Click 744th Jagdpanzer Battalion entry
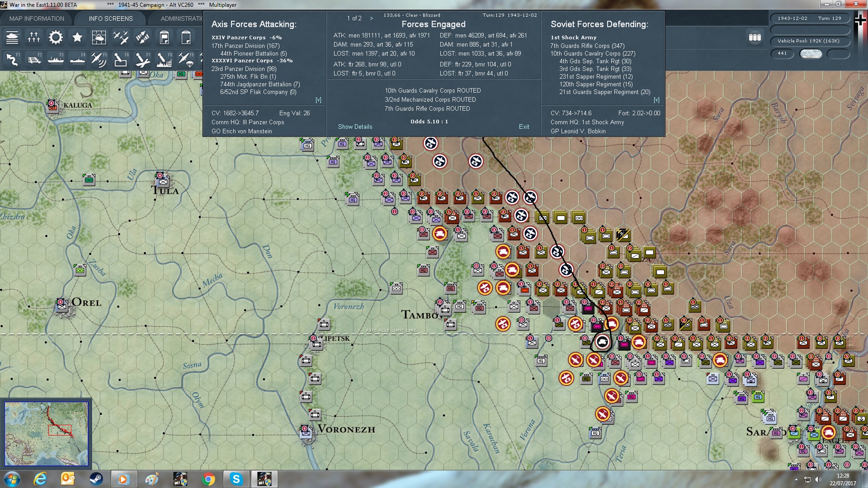The height and width of the screenshot is (488, 868). (260, 84)
